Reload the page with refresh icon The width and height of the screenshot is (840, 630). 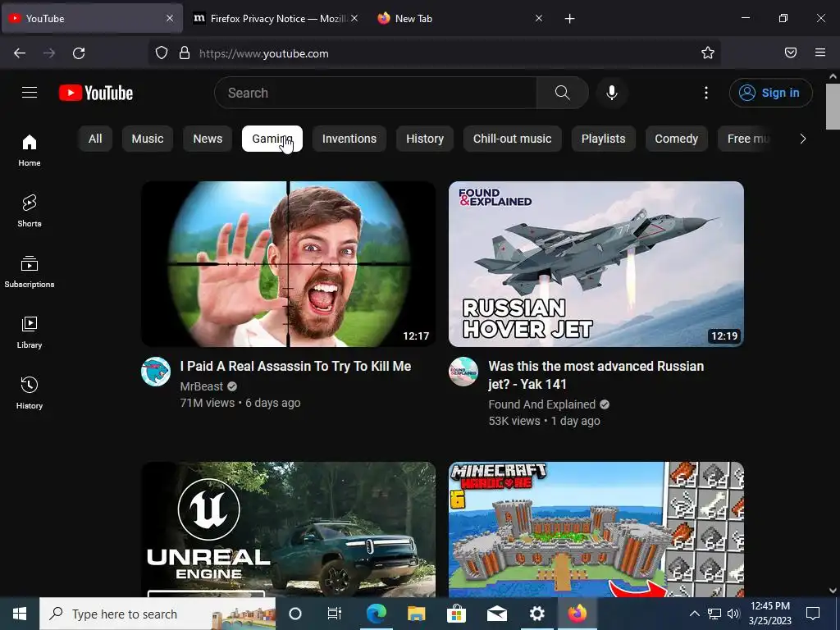click(79, 53)
